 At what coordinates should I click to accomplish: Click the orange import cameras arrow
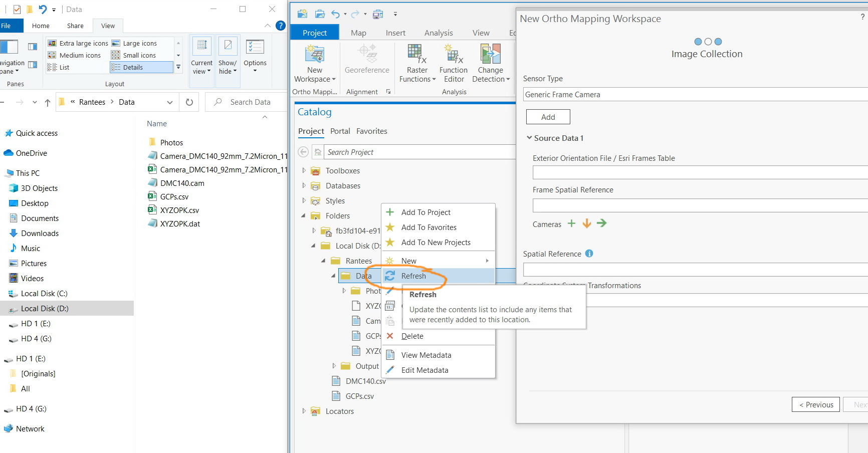coord(586,223)
